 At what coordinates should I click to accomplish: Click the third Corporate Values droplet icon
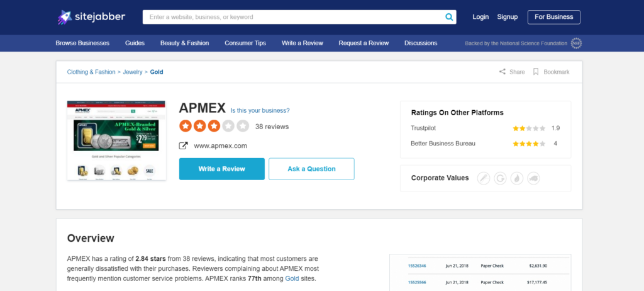point(517,178)
